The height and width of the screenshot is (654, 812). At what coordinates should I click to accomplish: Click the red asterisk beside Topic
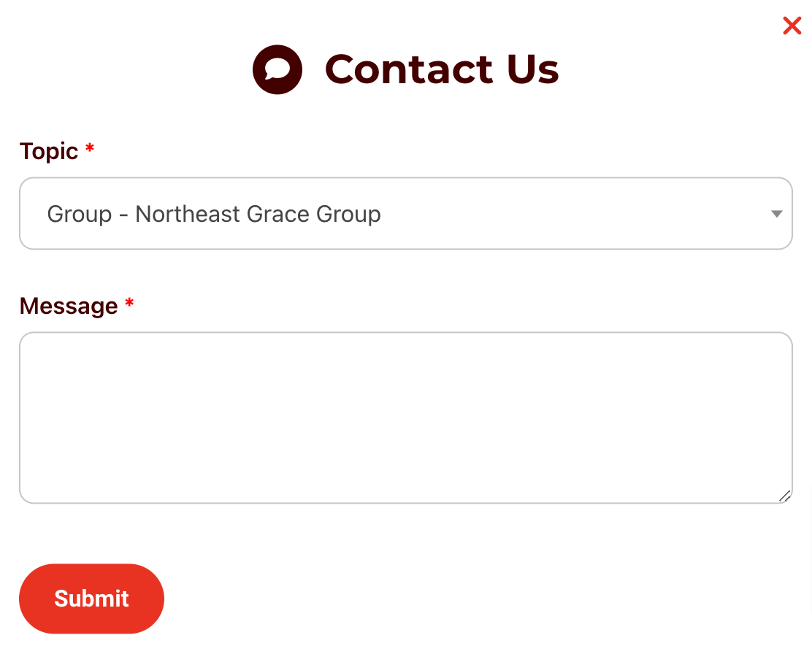click(90, 147)
